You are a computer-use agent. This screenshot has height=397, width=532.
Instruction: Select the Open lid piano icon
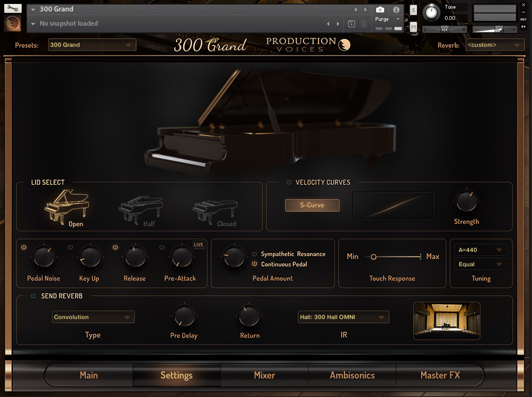[67, 208]
